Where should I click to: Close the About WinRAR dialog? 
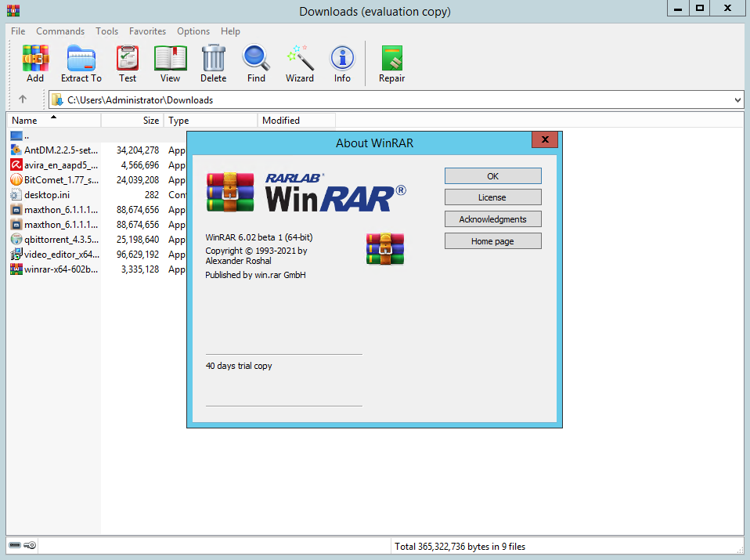pos(545,139)
